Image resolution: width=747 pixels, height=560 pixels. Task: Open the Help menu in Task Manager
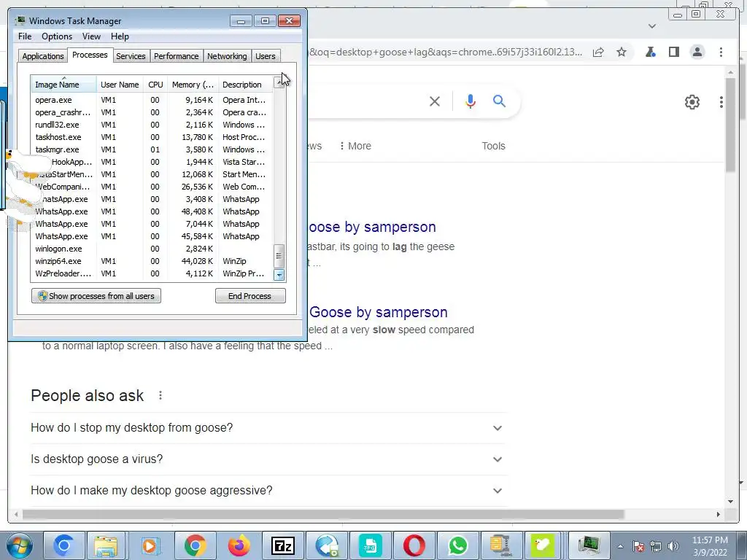[x=120, y=36]
